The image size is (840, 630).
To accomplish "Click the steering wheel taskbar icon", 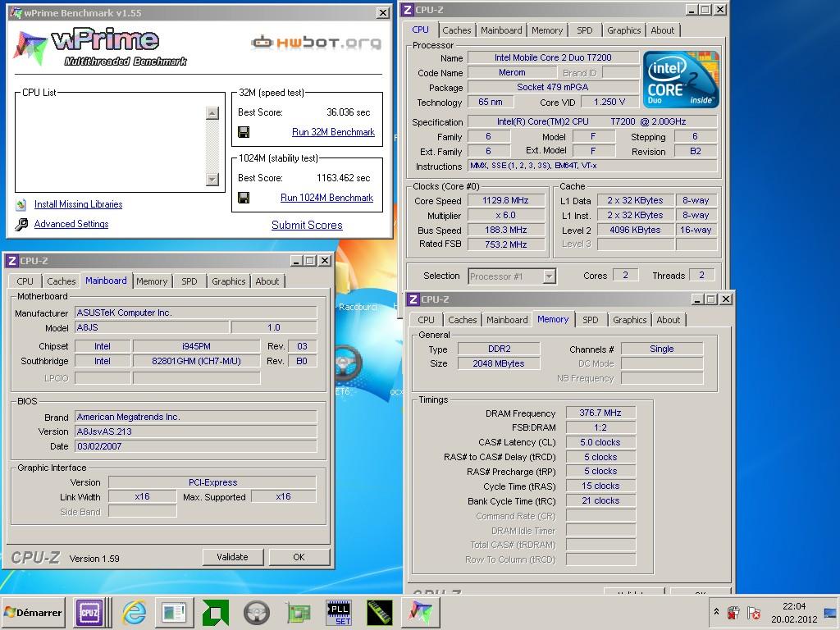I will 256,612.
